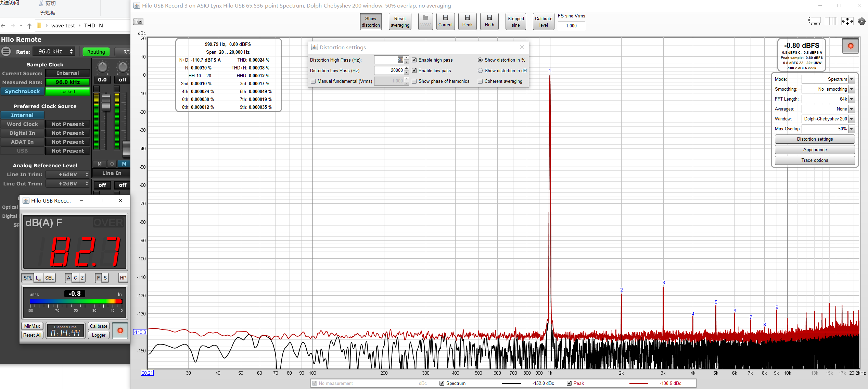Open Hilo Remote hamburger menu icon
Image resolution: width=868 pixels, height=389 pixels.
coord(6,52)
